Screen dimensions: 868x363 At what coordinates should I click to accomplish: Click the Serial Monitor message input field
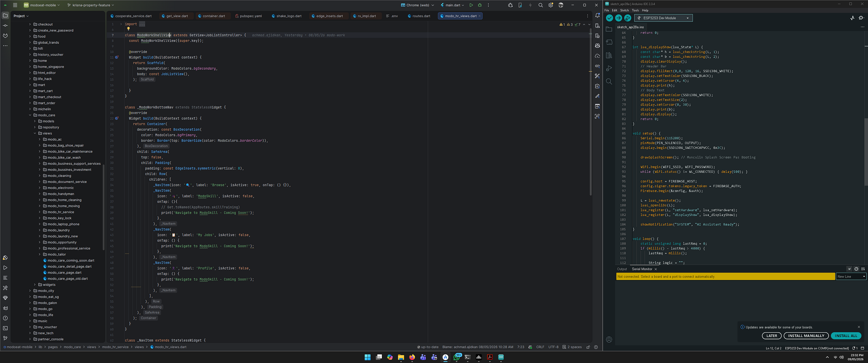point(725,277)
